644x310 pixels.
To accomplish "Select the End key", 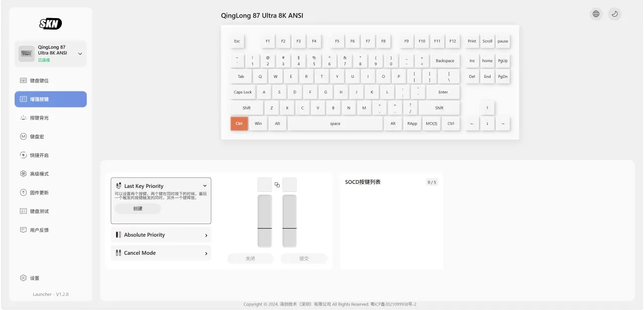I will click(488, 76).
